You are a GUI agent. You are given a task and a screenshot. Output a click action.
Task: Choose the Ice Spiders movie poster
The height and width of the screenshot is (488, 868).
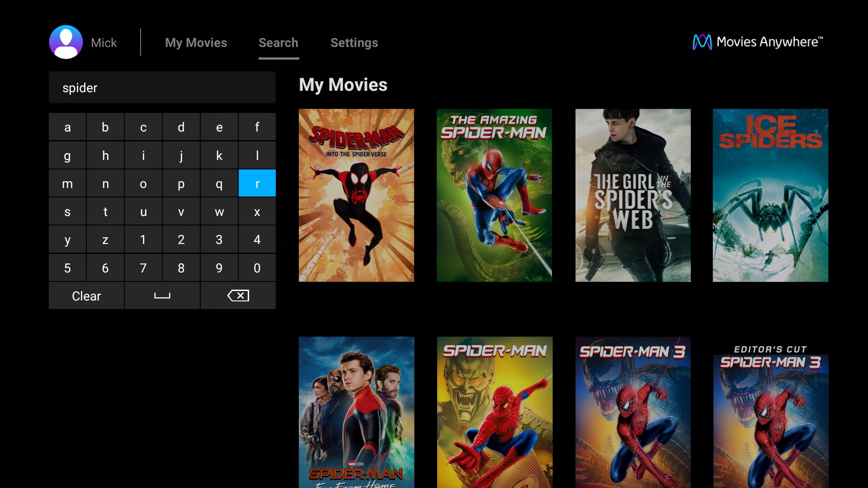click(770, 195)
